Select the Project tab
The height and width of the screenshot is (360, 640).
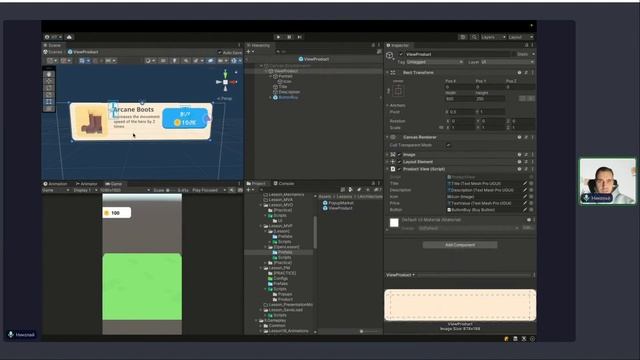256,184
